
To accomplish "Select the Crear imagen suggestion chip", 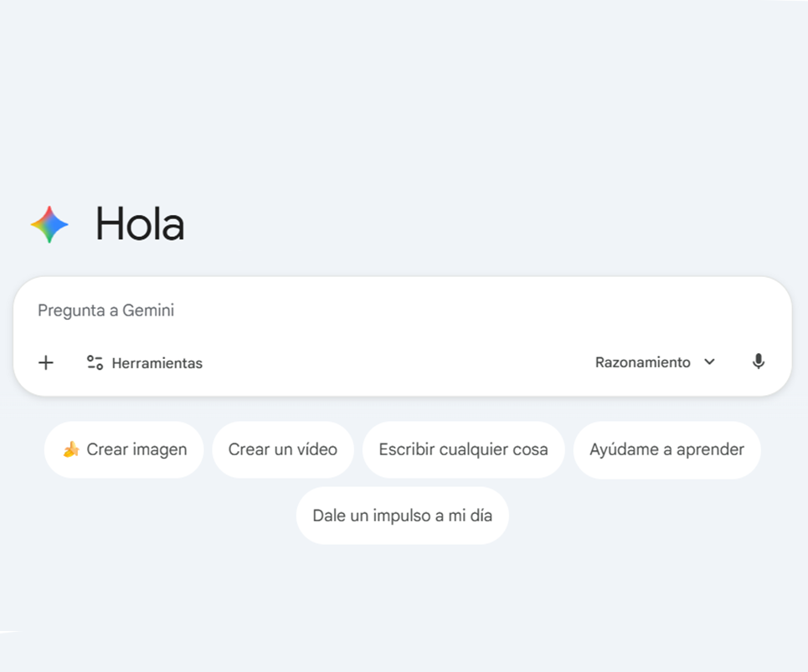I will 123,449.
